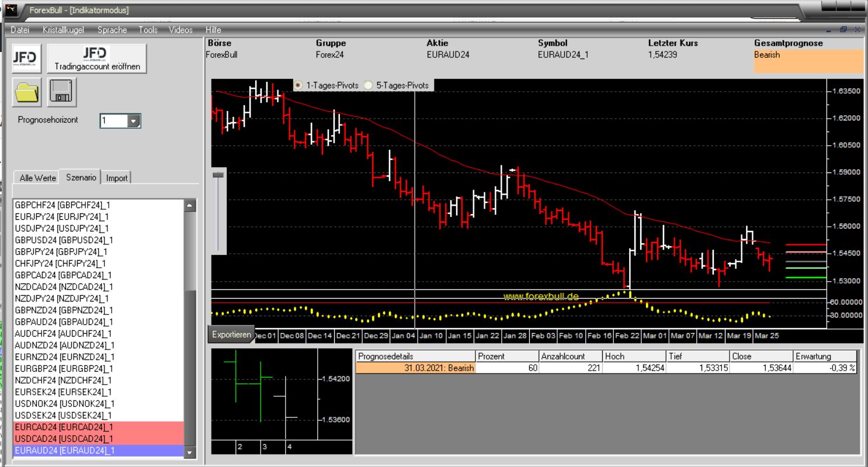Viewport: 868px width, 467px height.
Task: Open the Hilfe menu
Action: (x=213, y=30)
